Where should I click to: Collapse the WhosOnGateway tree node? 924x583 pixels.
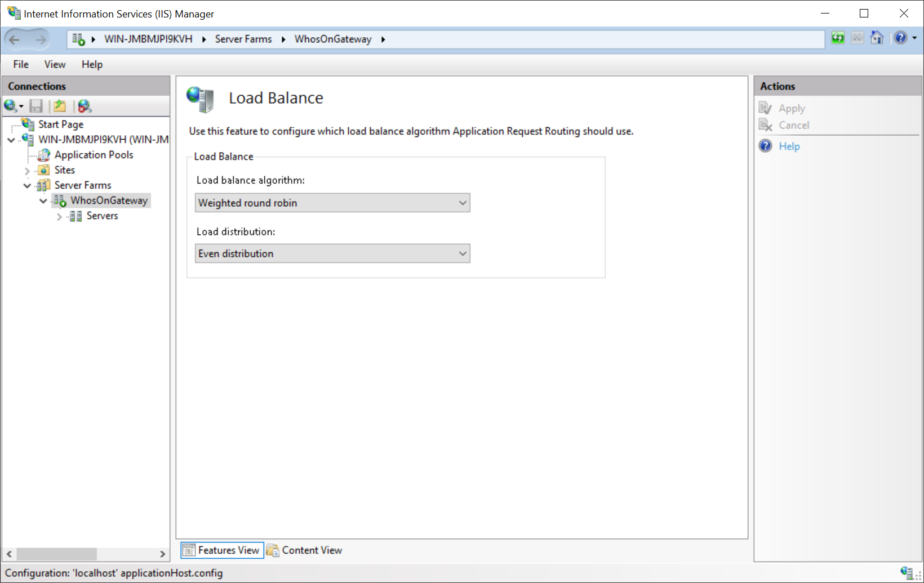click(x=43, y=201)
